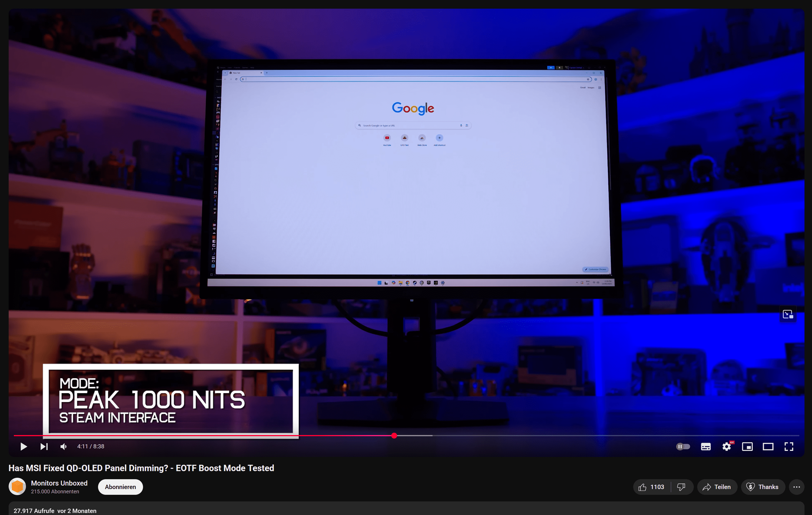Dislike the video with thumbs down
This screenshot has height=515, width=812.
tap(681, 487)
